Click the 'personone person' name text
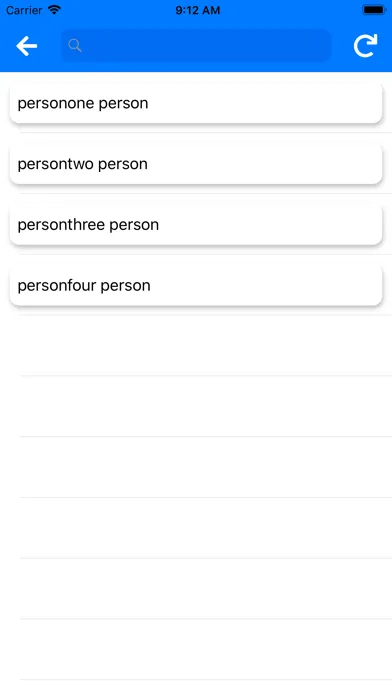Viewport: 392px width, 696px height. tap(83, 103)
